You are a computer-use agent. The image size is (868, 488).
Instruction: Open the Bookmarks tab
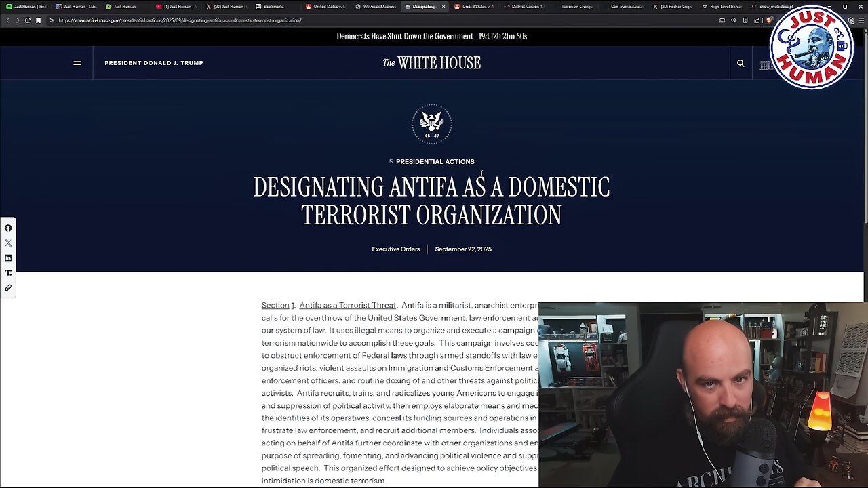(276, 7)
